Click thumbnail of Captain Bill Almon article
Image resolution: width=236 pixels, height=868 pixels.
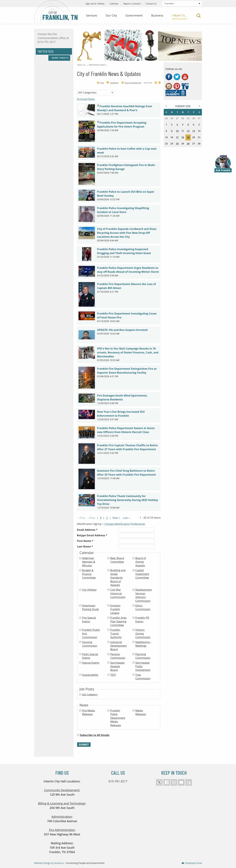pyautogui.click(x=87, y=294)
